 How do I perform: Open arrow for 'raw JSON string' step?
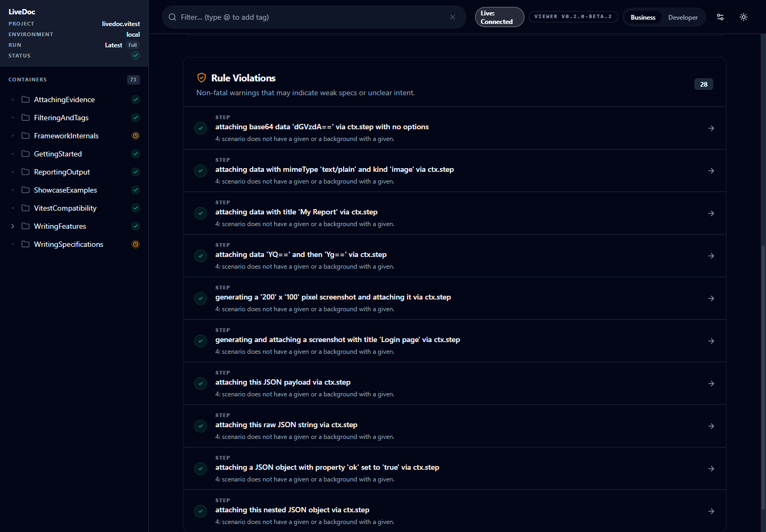pos(711,426)
